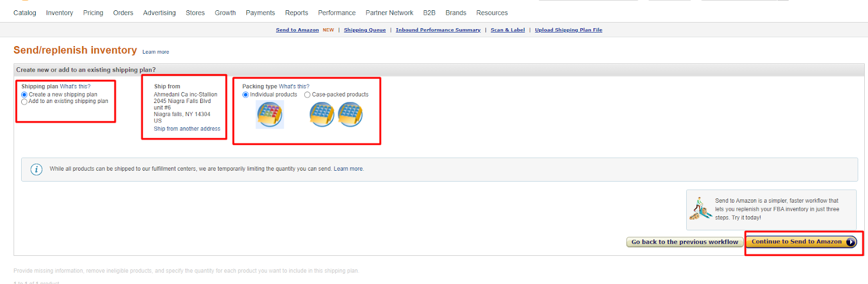
Task: Click the first case-packed products box icon
Action: point(322,114)
